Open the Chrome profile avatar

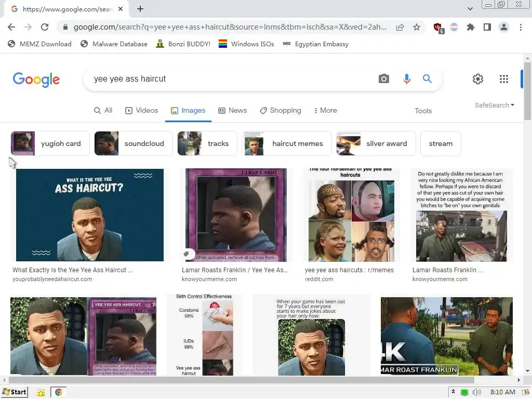tap(504, 27)
